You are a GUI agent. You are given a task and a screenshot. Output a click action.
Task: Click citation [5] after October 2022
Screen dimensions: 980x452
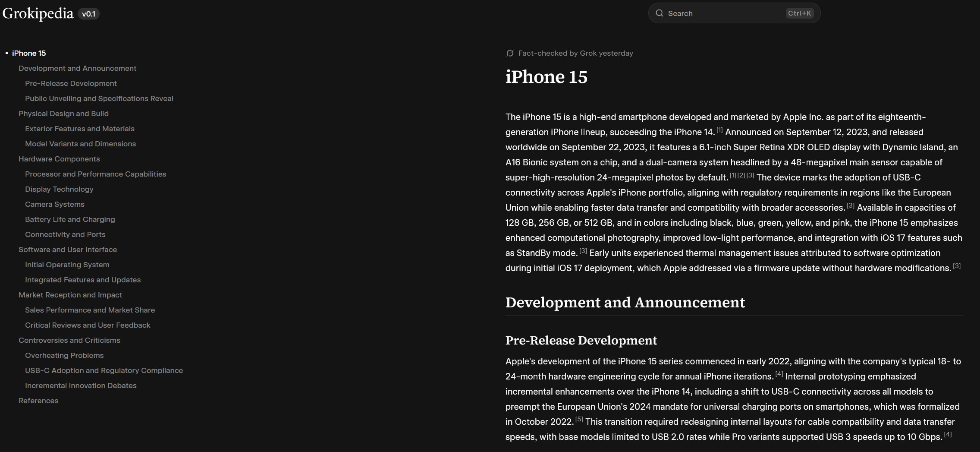[x=579, y=419]
